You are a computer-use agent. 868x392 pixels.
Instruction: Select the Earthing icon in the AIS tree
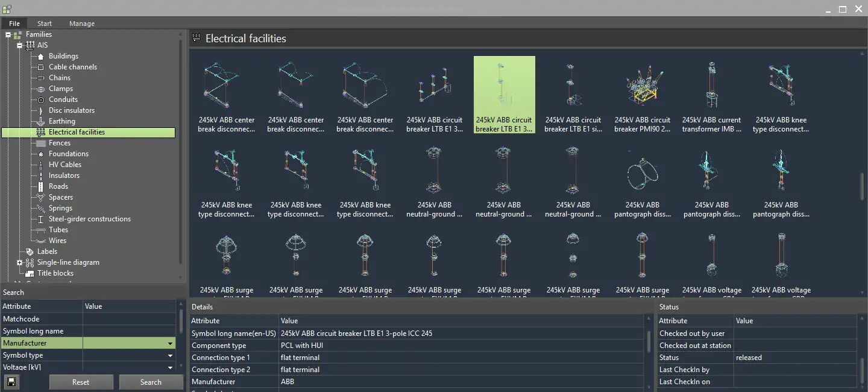[x=41, y=121]
